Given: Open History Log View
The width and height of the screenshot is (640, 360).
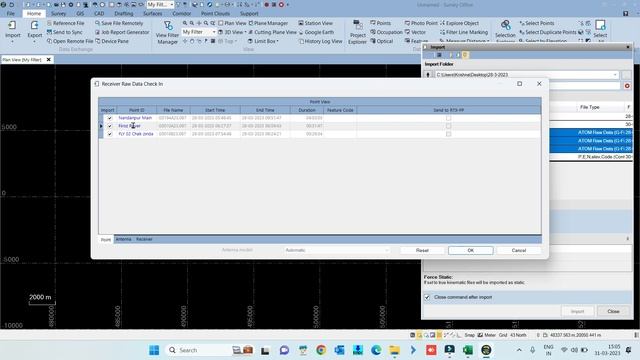Looking at the screenshot, I should pos(320,41).
